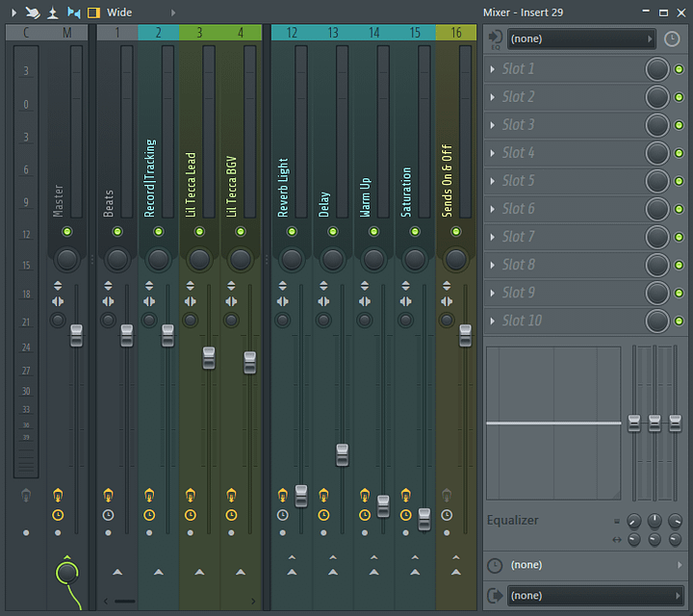Click the low band EQ level slider
693x616 pixels.
(x=634, y=423)
